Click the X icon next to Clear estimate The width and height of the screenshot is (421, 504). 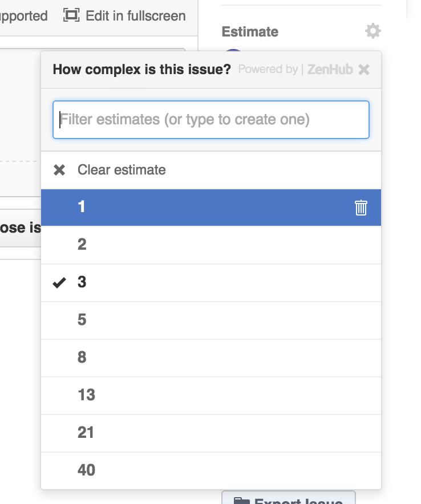click(x=59, y=170)
